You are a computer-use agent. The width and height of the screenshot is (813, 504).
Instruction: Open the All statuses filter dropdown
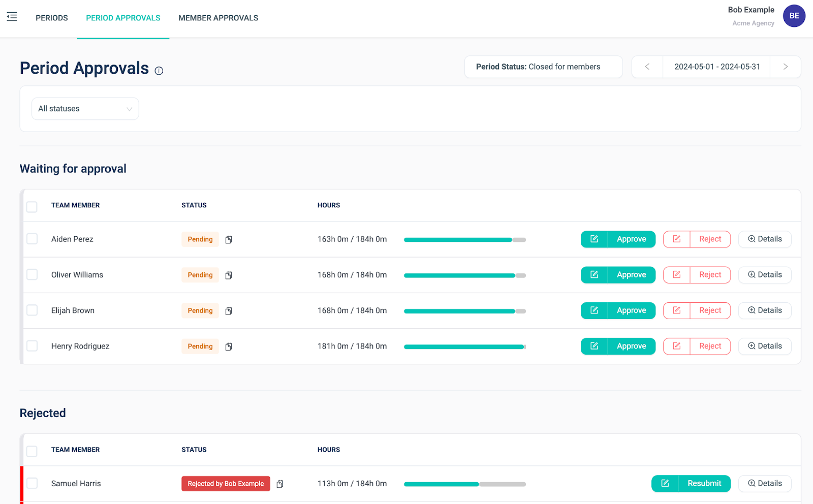tap(85, 109)
